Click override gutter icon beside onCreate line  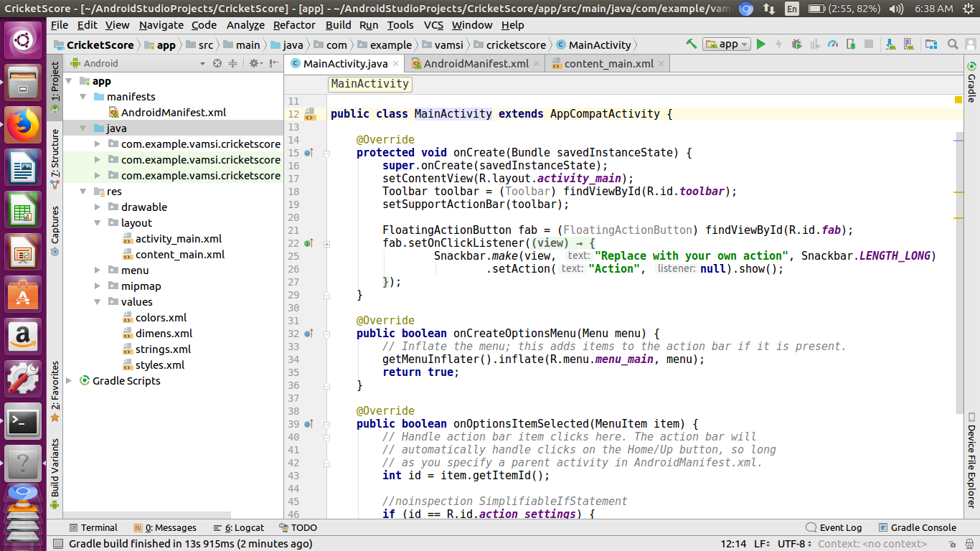point(308,153)
